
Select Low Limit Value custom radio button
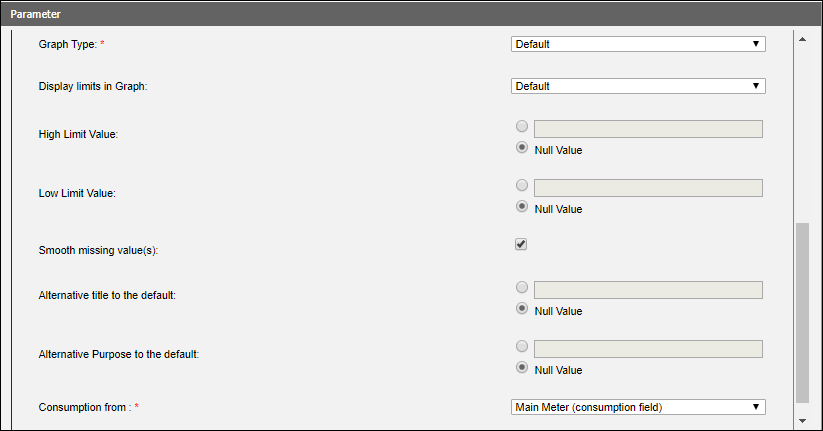click(x=521, y=187)
